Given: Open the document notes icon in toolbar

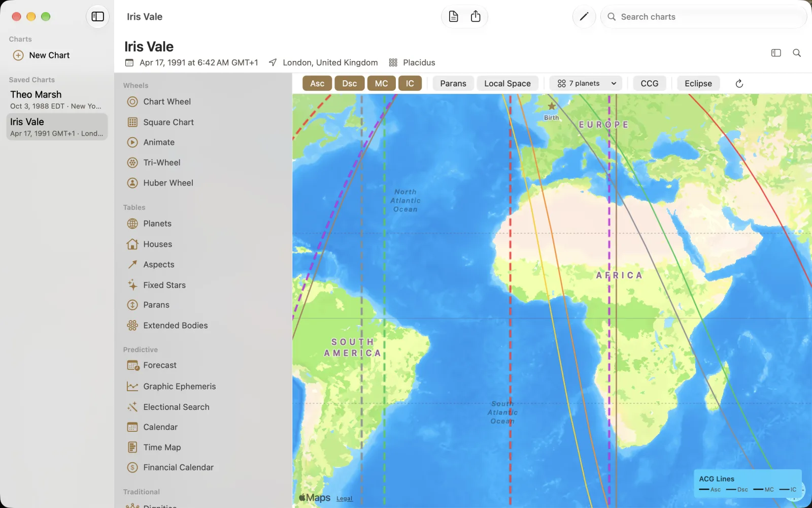Looking at the screenshot, I should pyautogui.click(x=453, y=17).
